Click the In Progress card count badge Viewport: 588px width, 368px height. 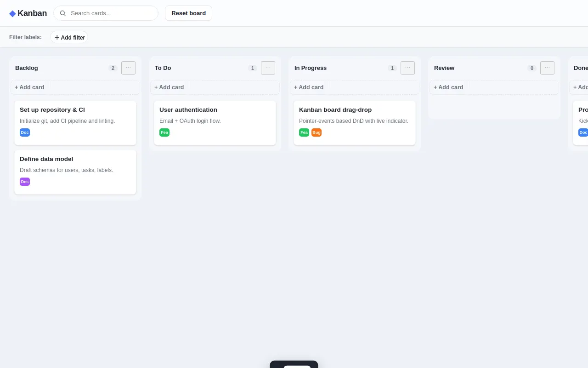(392, 68)
